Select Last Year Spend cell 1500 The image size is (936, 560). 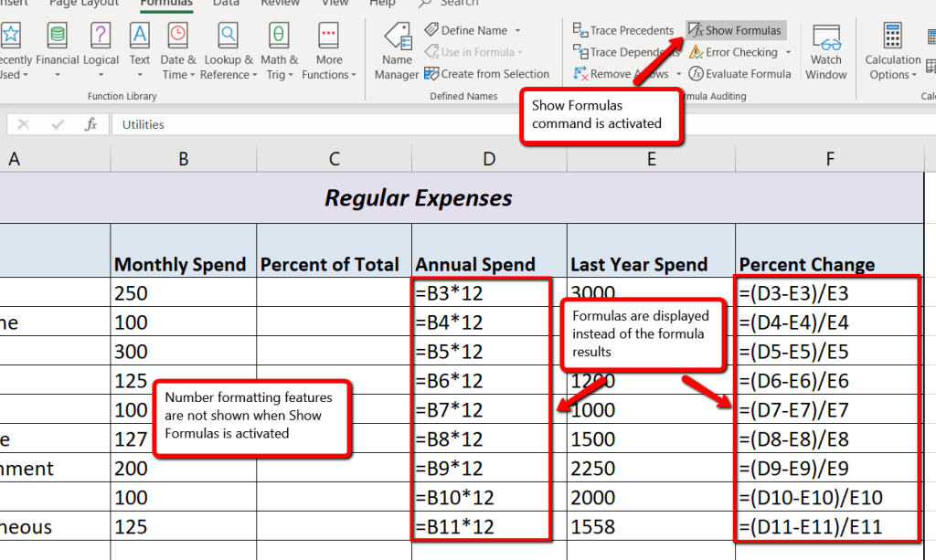[651, 438]
